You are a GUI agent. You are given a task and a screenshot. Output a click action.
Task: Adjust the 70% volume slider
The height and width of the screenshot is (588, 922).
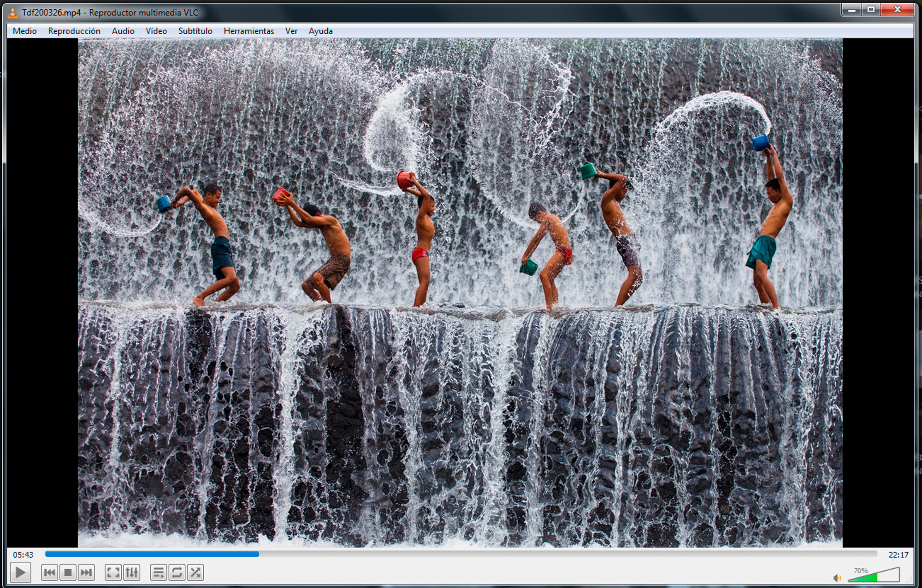(874, 575)
